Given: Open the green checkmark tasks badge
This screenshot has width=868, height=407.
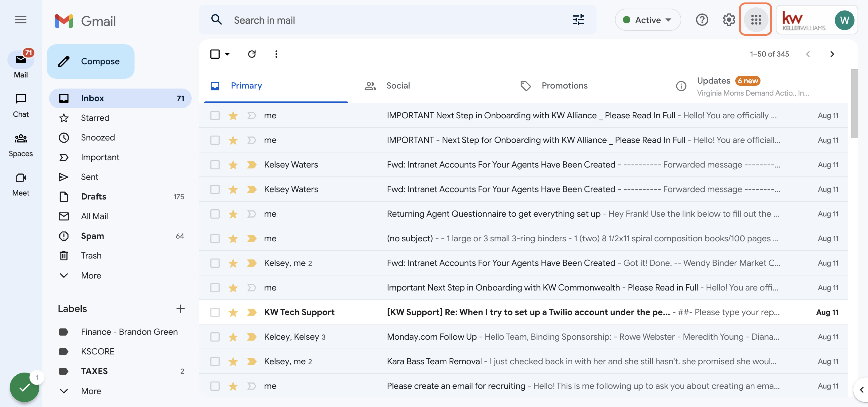Looking at the screenshot, I should 24,387.
